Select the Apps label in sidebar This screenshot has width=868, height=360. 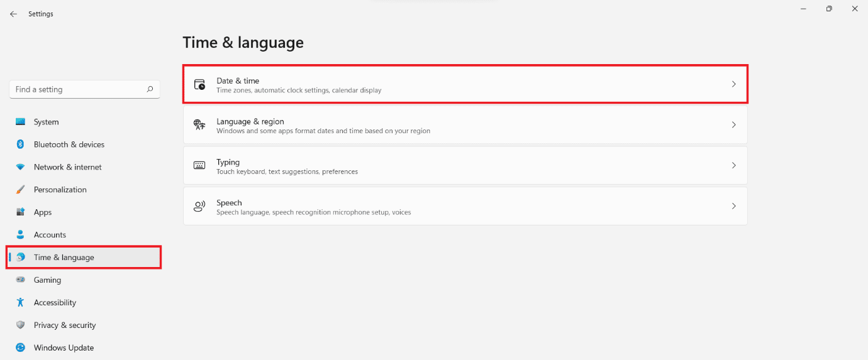point(43,212)
